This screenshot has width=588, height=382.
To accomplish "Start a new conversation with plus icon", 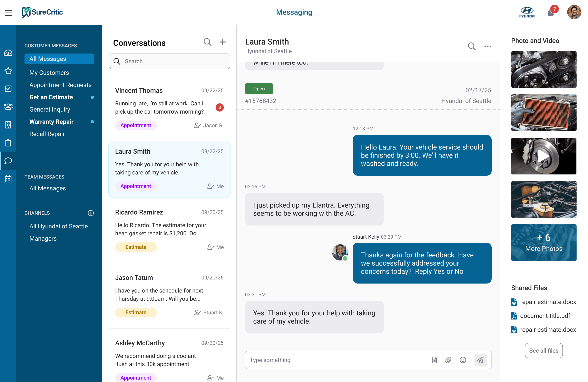I will point(223,42).
